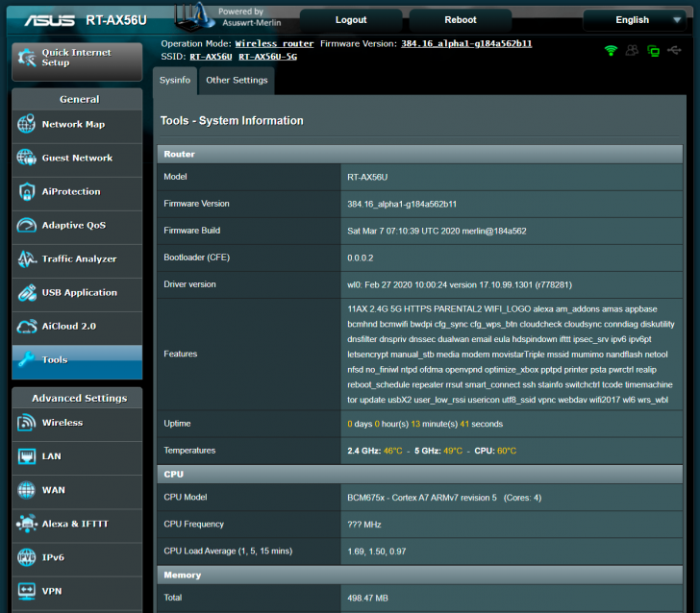
Task: Open the English language dropdown
Action: pyautogui.click(x=635, y=20)
